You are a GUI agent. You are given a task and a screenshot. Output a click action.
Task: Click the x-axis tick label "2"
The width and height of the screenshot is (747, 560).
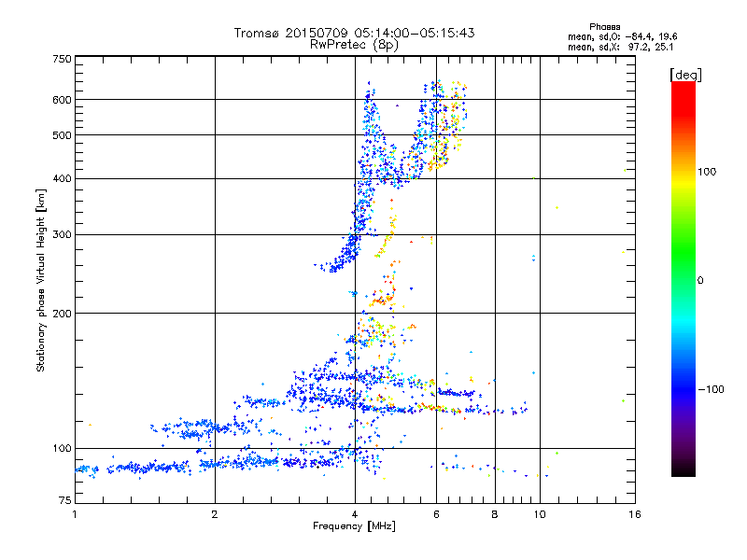point(215,514)
